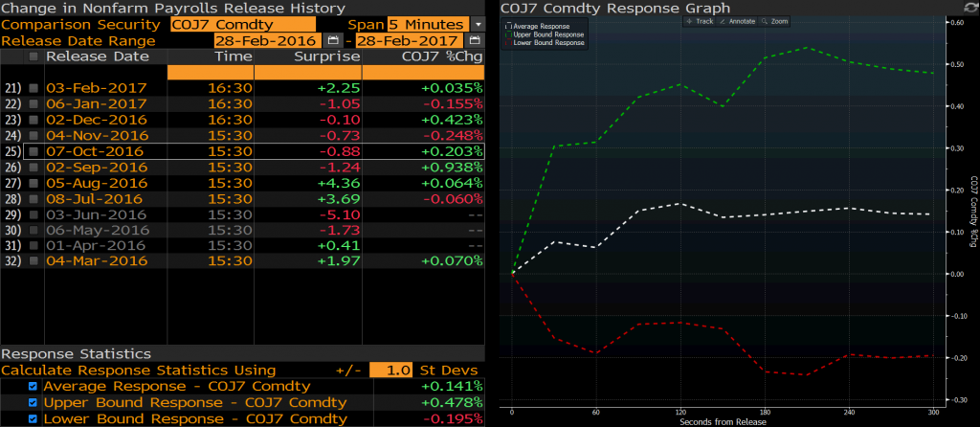980x427 pixels.
Task: Open the 5 Minutes span selector
Action: pos(428,24)
